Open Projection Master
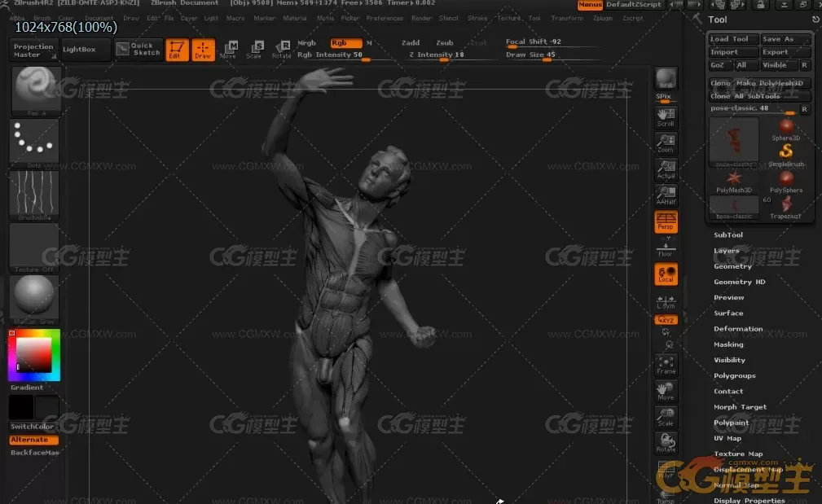Screen dimensions: 822x504 (33, 50)
